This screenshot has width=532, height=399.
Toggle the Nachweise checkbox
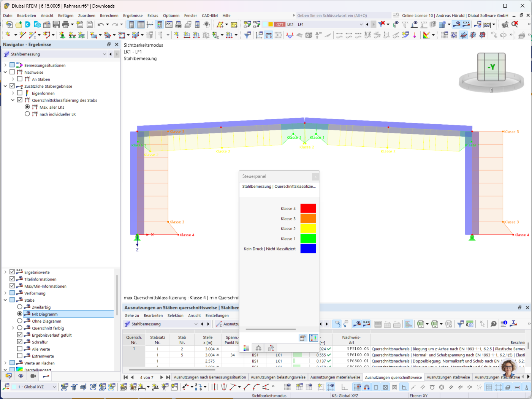(x=12, y=72)
